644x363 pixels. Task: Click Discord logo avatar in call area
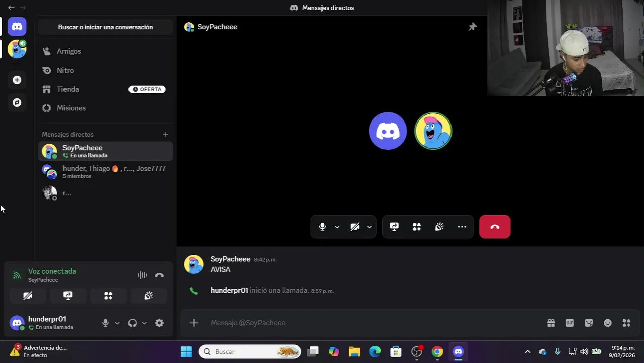pyautogui.click(x=388, y=131)
